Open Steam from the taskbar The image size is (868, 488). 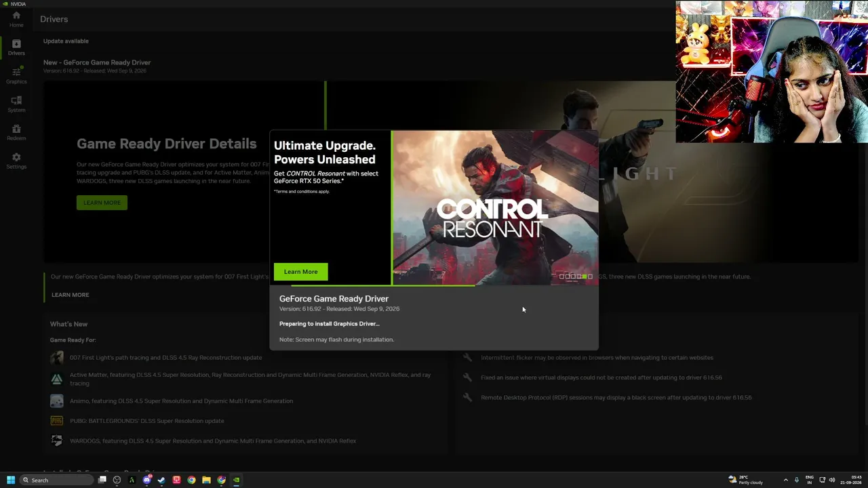coord(161,480)
